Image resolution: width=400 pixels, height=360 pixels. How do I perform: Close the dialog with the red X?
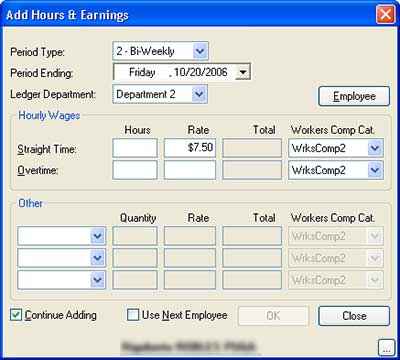pos(385,15)
